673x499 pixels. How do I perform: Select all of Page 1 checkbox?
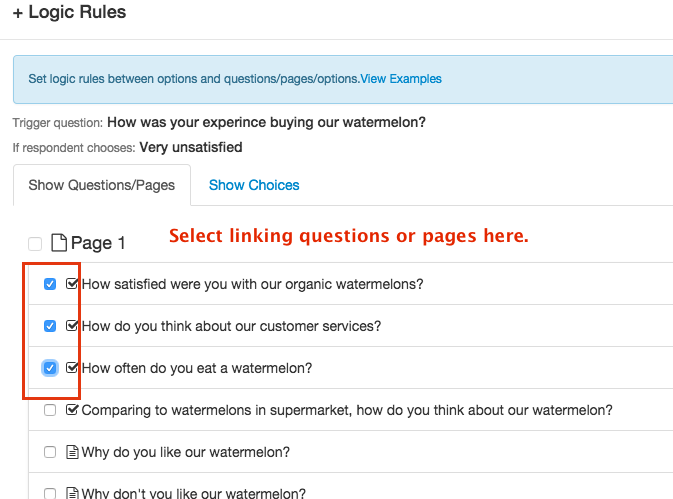(x=35, y=244)
